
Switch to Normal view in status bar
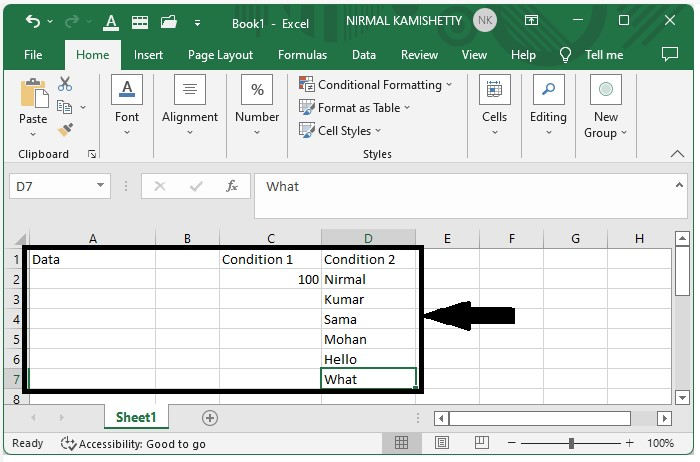[x=401, y=443]
